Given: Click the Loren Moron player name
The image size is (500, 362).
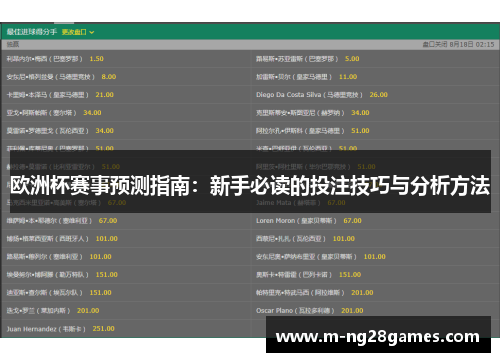Looking at the screenshot, I should (x=275, y=221).
